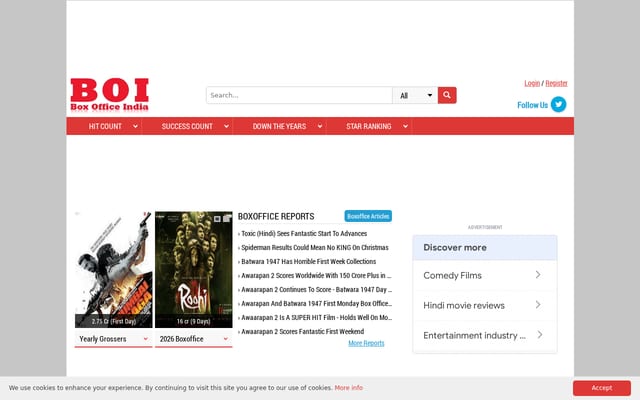The image size is (640, 400).
Task: Open the Twitter follow icon
Action: coord(558,104)
